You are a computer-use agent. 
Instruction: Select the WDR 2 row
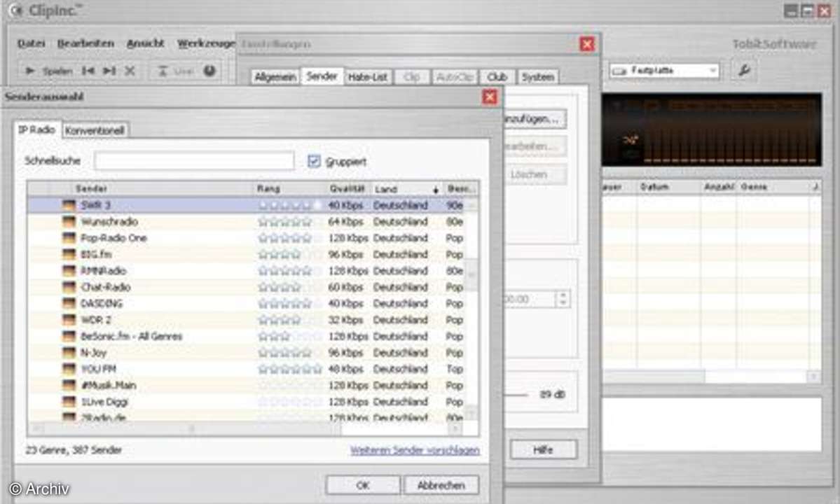click(x=247, y=320)
